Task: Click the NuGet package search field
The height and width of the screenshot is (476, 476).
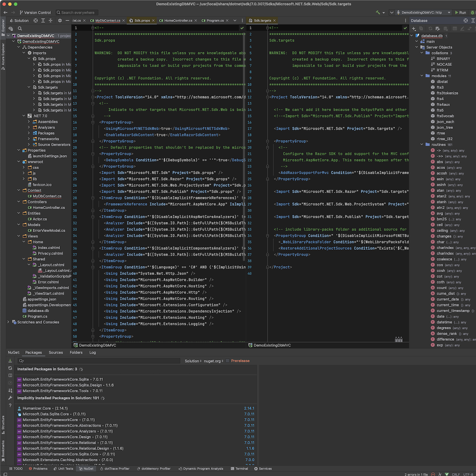Action: pyautogui.click(x=99, y=361)
